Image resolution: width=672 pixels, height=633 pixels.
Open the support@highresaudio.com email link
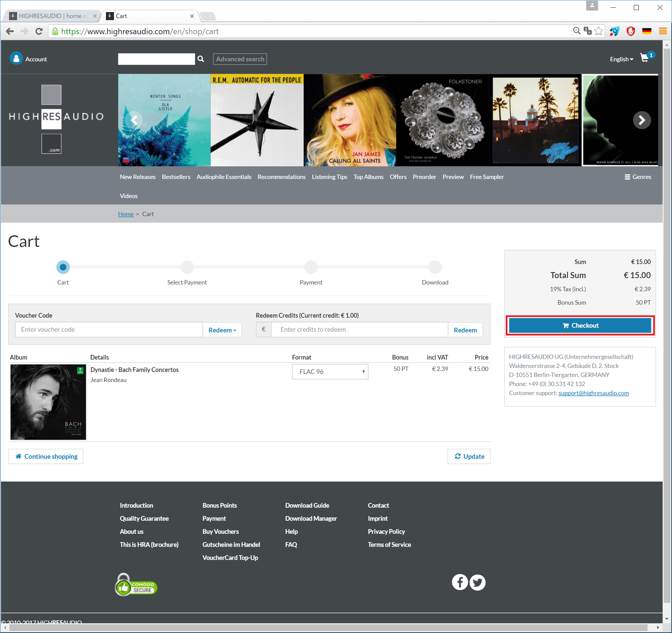click(x=593, y=393)
